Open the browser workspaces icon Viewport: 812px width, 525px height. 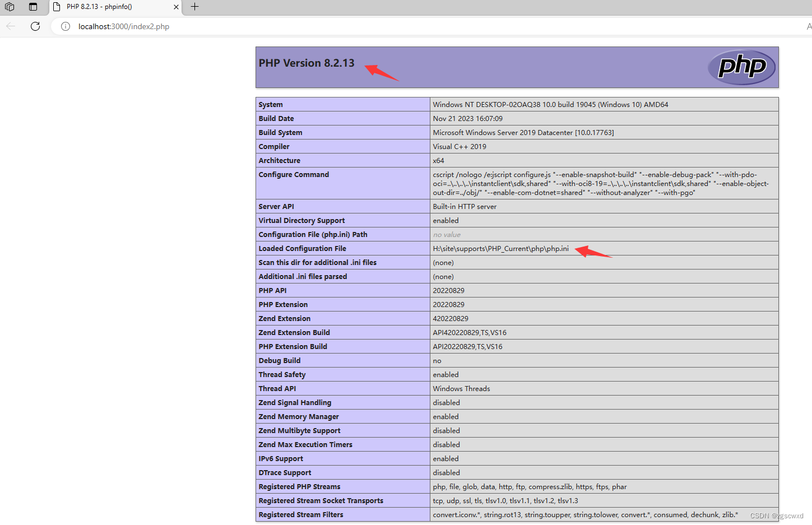pos(10,7)
